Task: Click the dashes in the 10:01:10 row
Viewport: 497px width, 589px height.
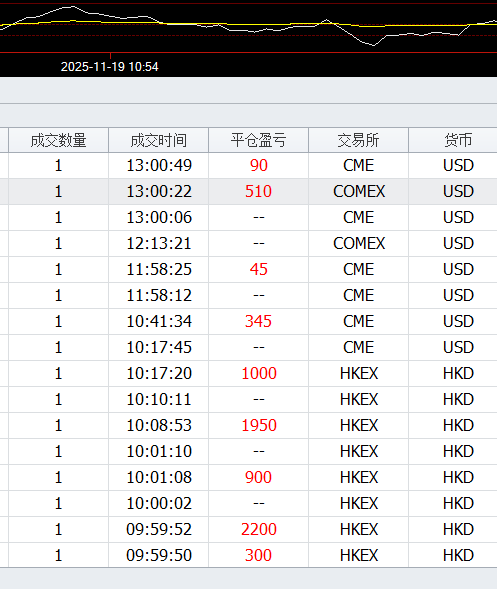Action: coord(259,451)
